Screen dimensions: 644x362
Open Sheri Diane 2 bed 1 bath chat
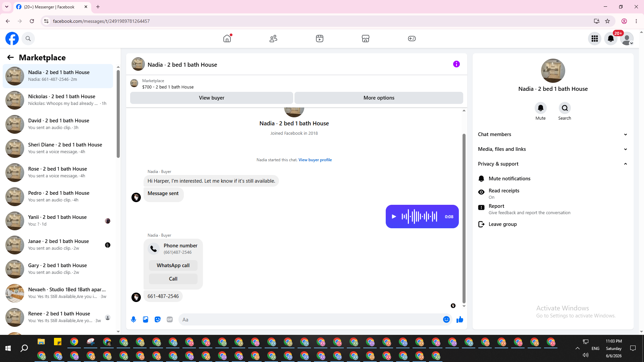coord(58,148)
